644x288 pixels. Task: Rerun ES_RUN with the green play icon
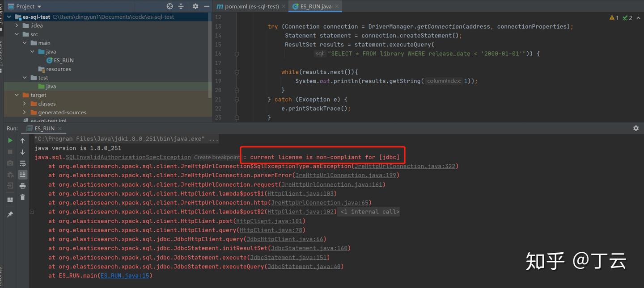[x=10, y=140]
